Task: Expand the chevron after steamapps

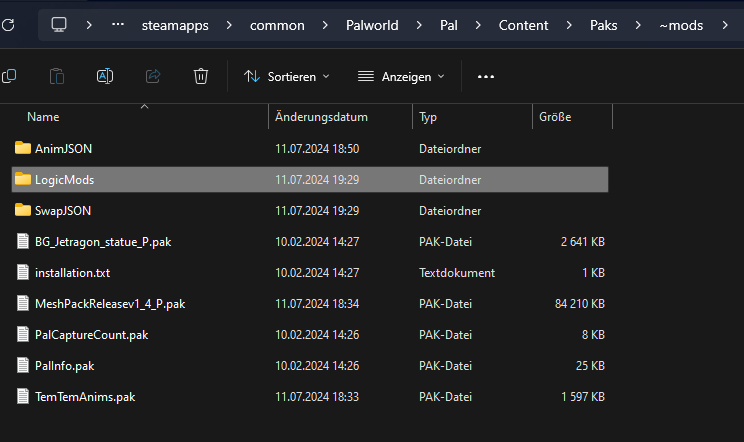Action: tap(229, 25)
